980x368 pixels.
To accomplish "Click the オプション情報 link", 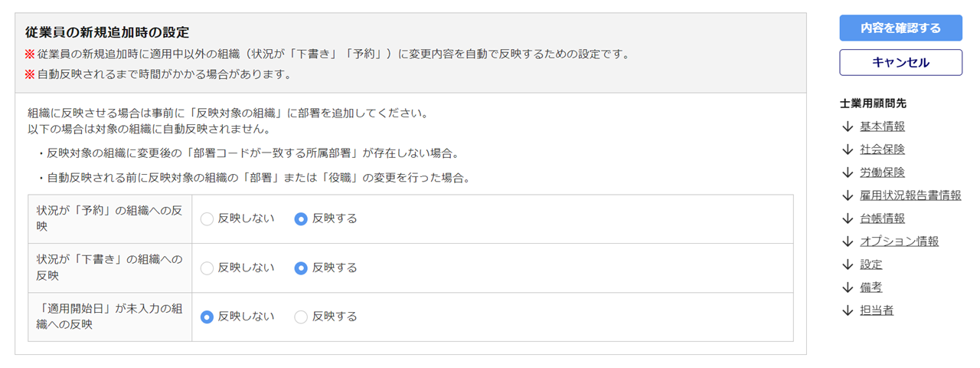I will 899,242.
